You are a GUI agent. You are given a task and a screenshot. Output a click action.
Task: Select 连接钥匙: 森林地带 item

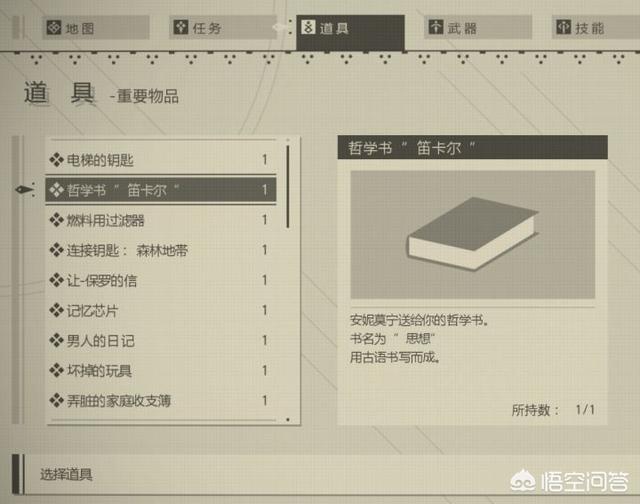pyautogui.click(x=161, y=250)
